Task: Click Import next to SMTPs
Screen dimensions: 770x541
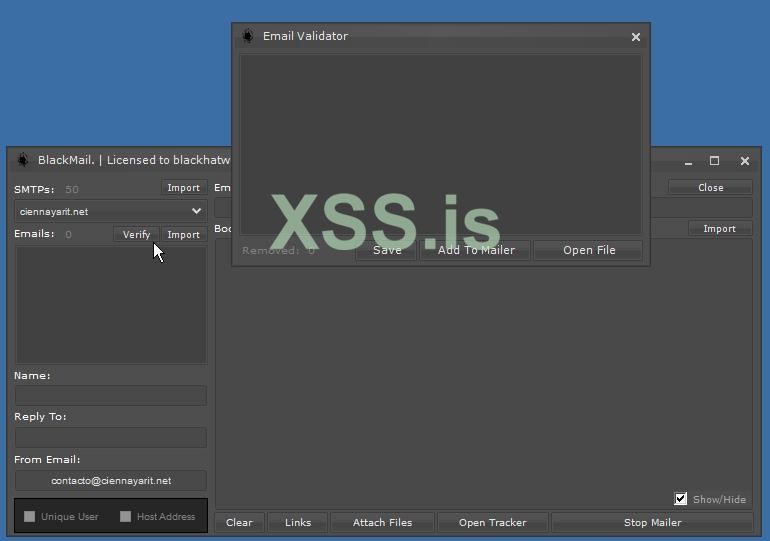Action: click(x=184, y=188)
